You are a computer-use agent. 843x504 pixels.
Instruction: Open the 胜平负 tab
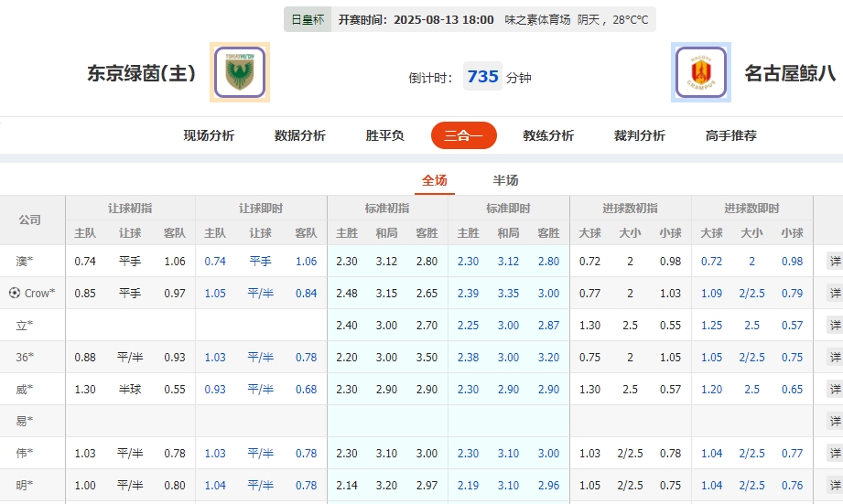coord(384,135)
